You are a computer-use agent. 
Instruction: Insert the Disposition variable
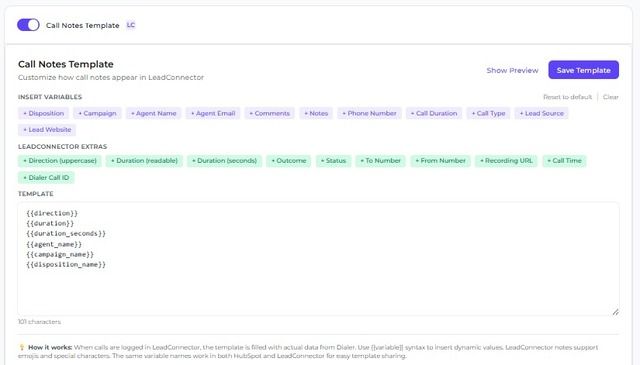coord(44,113)
